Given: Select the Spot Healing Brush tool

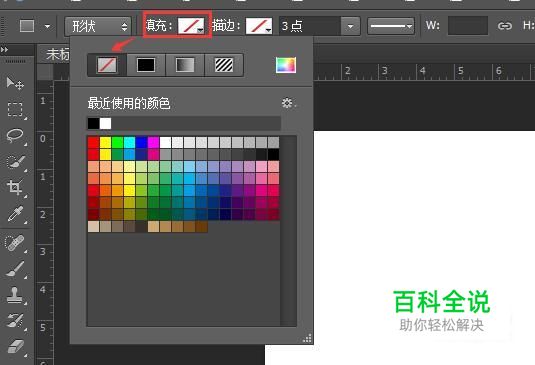Looking at the screenshot, I should point(15,243).
